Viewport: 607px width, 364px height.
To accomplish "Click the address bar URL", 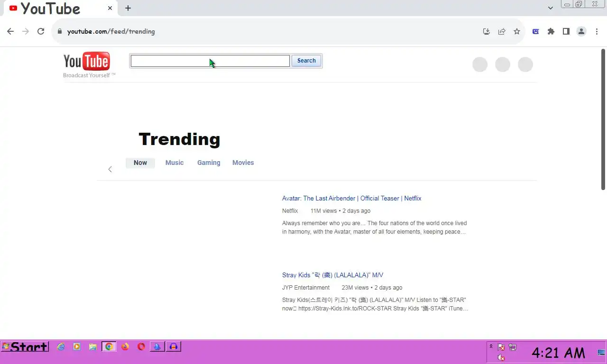I will click(111, 31).
